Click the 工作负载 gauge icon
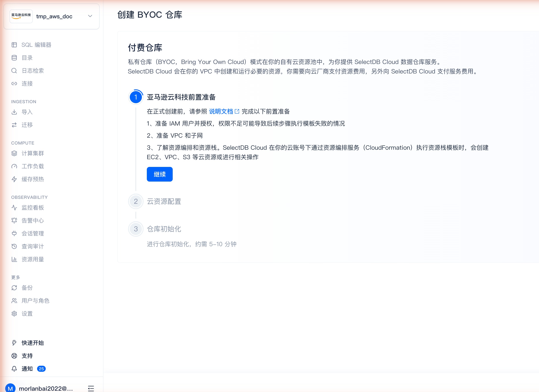 [14, 166]
